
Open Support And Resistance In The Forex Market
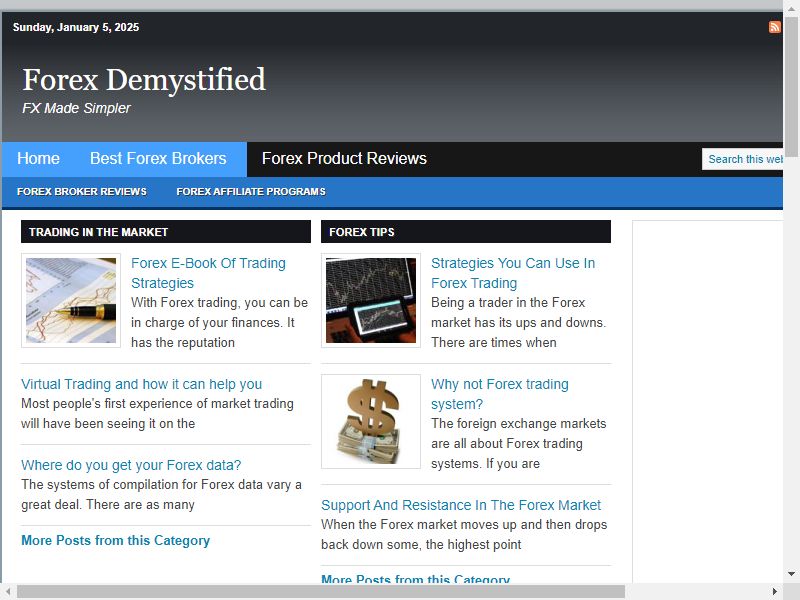[x=461, y=505]
